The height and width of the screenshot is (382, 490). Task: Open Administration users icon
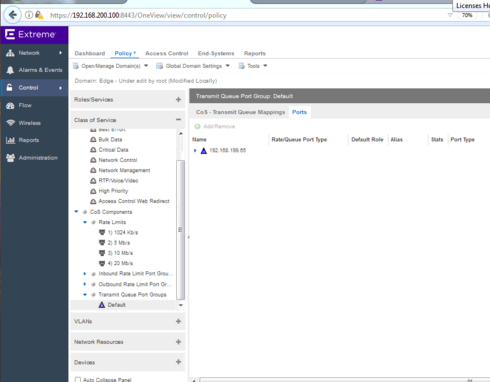pyautogui.click(x=10, y=158)
